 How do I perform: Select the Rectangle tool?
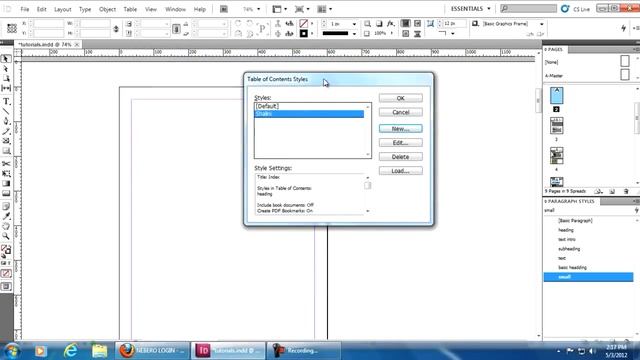(6, 151)
